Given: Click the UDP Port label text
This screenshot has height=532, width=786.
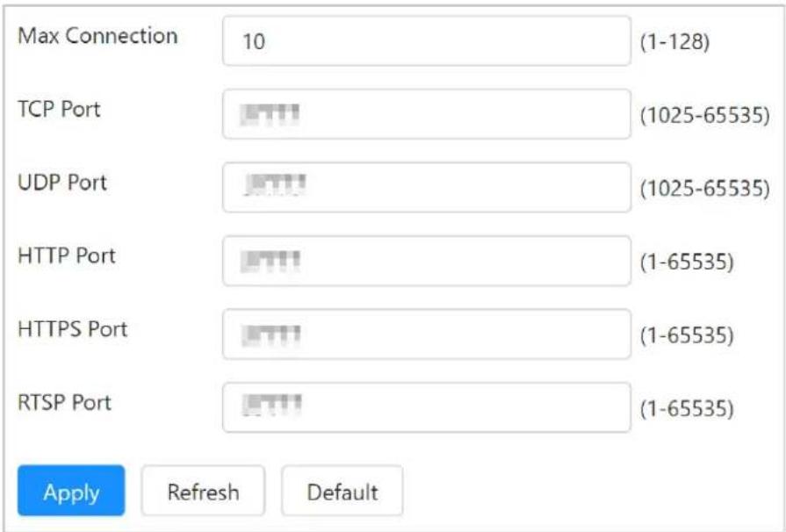Looking at the screenshot, I should pyautogui.click(x=62, y=183).
